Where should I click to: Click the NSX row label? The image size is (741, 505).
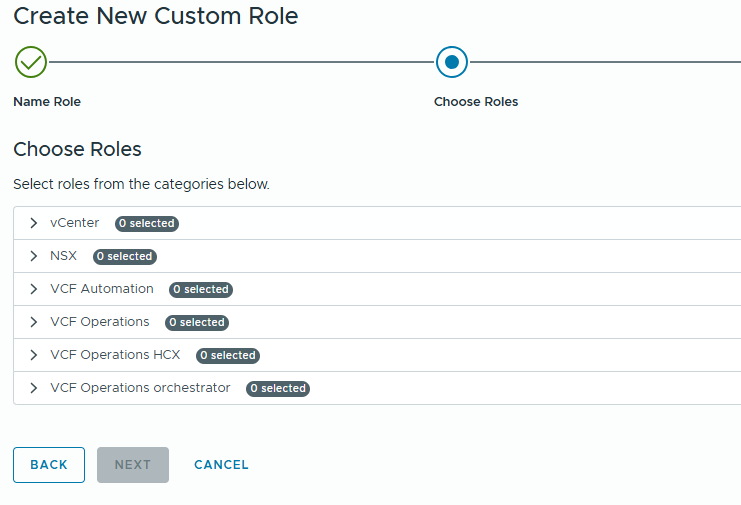pos(63,256)
